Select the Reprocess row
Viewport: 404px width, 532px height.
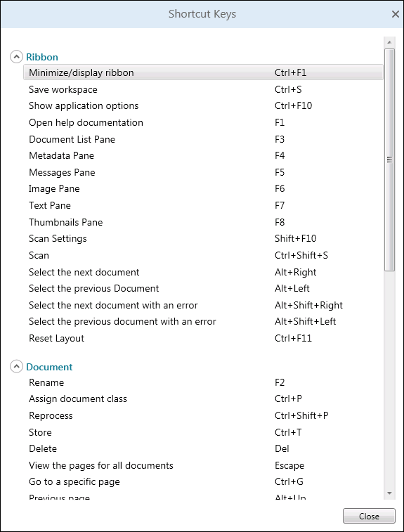[203, 415]
